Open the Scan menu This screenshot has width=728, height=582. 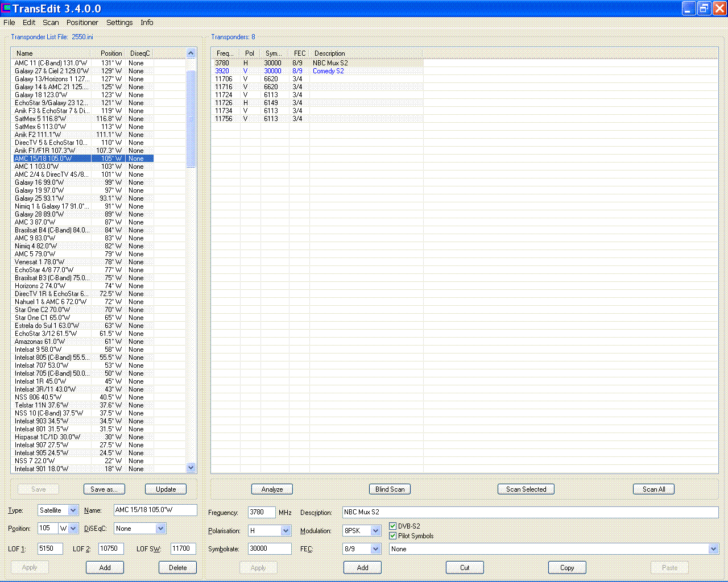pos(51,23)
